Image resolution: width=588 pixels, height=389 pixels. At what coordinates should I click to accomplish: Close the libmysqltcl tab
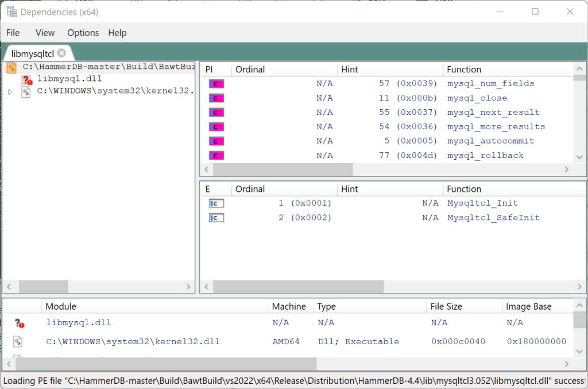[x=61, y=52]
